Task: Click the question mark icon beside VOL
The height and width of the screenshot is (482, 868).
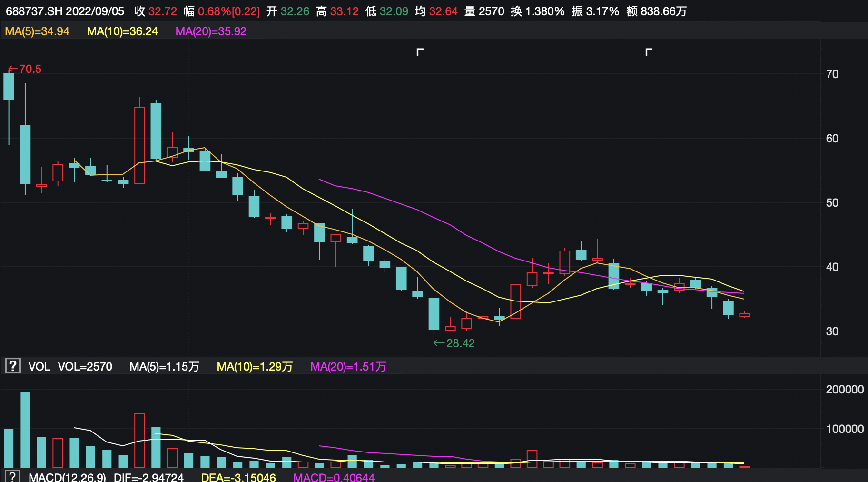Action: 12,366
